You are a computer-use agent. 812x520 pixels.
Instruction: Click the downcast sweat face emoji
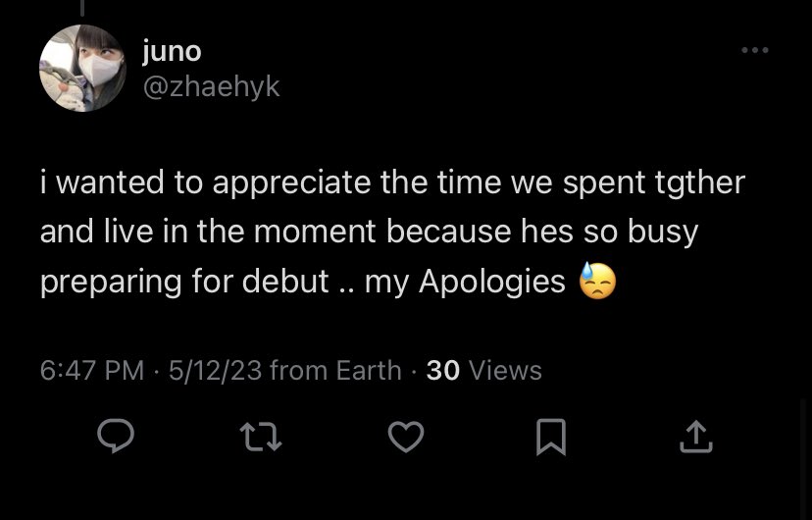(x=597, y=282)
